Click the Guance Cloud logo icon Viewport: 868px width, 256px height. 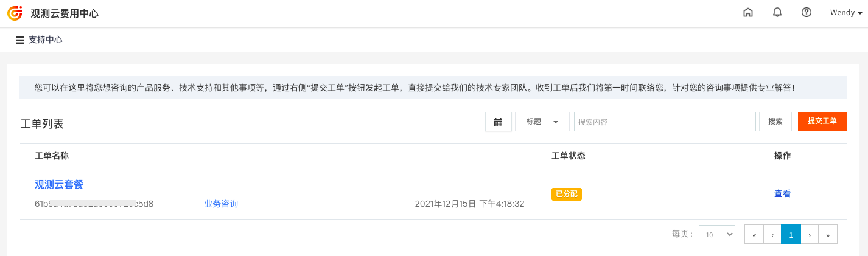(15, 13)
